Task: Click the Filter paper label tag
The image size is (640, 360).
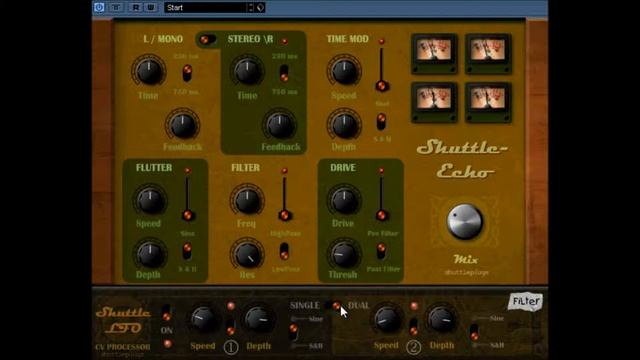Action: pyautogui.click(x=526, y=302)
